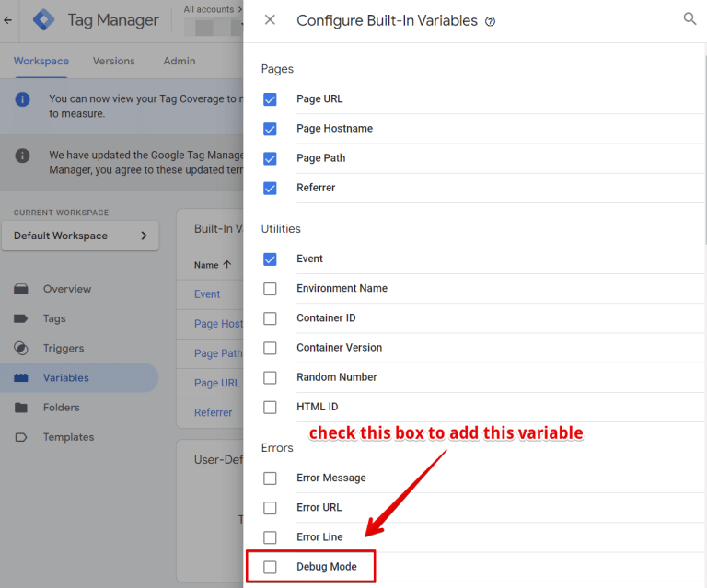Switch to the Workspace tab
The height and width of the screenshot is (588, 707).
pos(41,61)
